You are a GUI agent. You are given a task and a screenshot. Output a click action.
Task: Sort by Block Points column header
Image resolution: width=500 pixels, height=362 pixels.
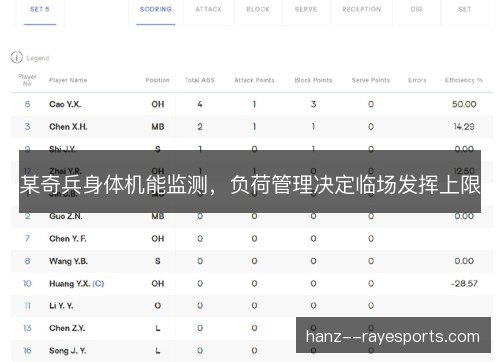pos(313,80)
